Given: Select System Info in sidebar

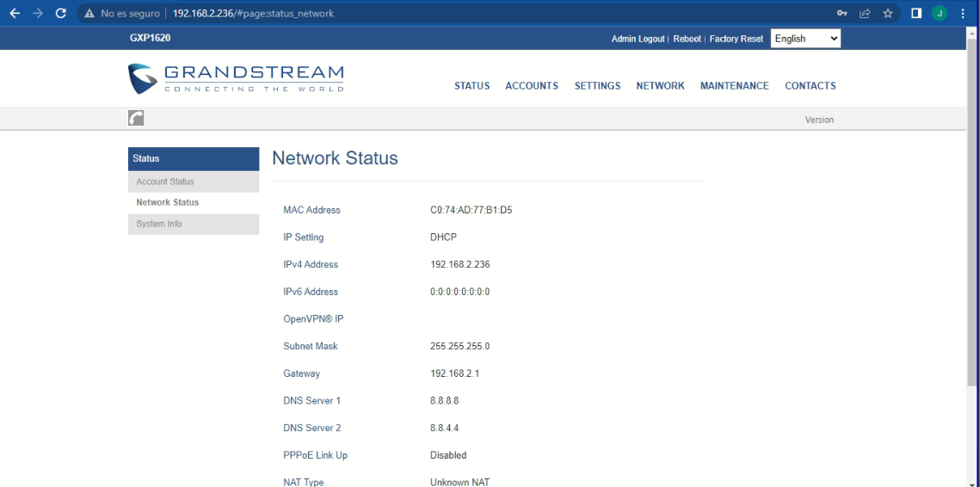Looking at the screenshot, I should click(159, 224).
